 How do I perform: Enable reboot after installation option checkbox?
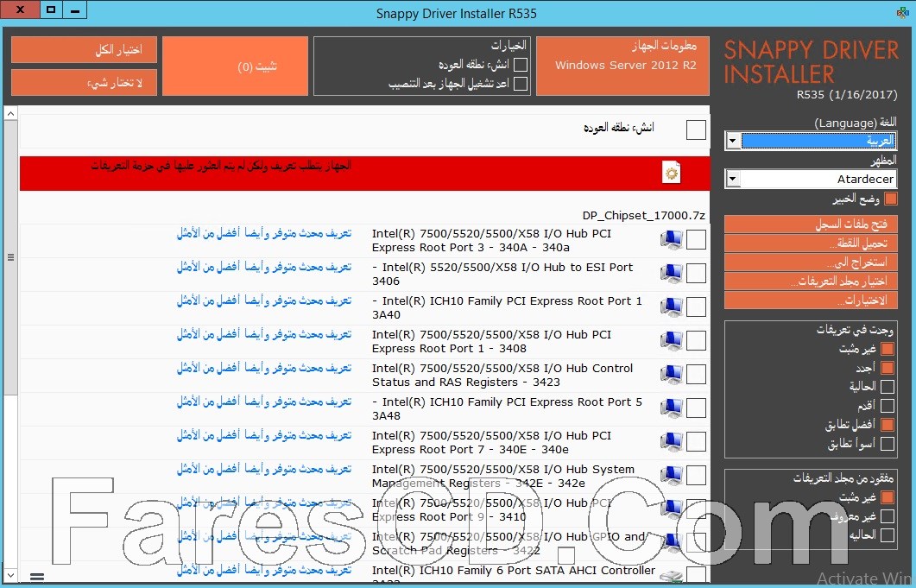pos(521,84)
